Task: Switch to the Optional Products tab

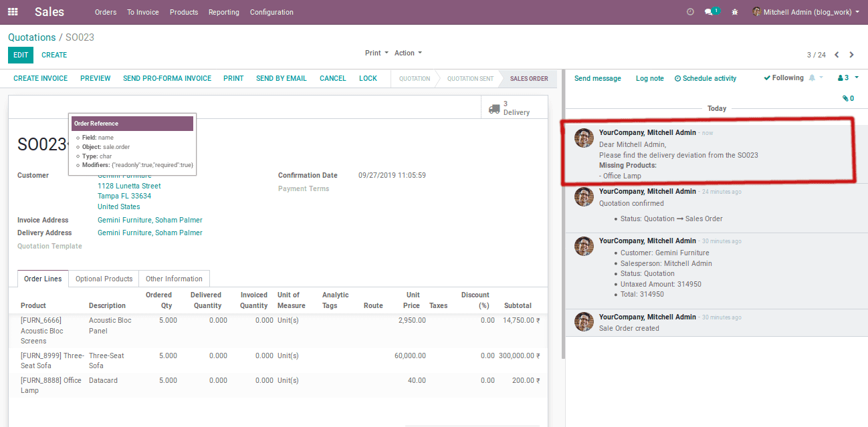Action: [x=104, y=279]
